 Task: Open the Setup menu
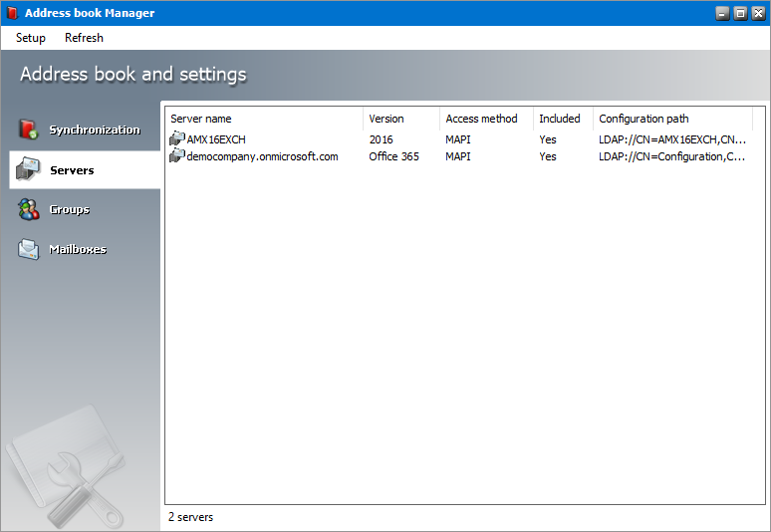pos(31,38)
